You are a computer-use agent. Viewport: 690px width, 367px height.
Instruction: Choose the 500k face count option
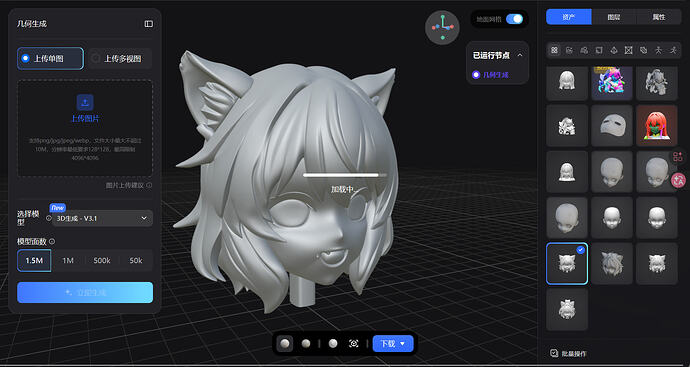click(102, 261)
